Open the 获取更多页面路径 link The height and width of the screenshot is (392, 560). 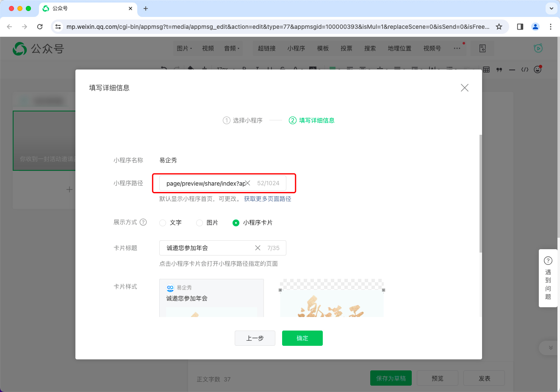point(267,199)
